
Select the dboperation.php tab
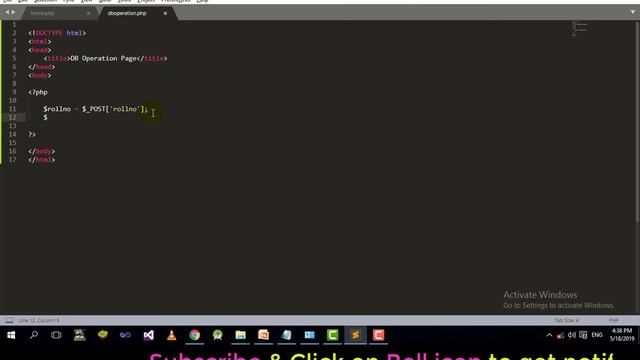(127, 13)
